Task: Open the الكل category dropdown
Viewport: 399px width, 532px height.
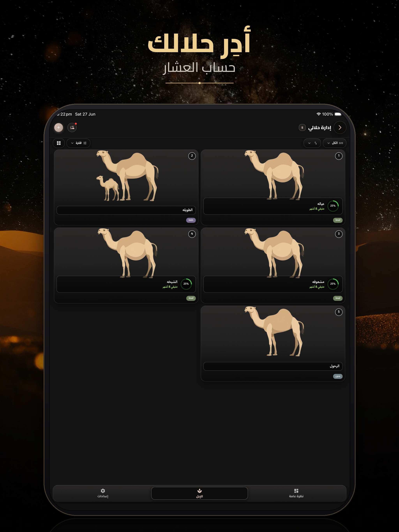Action: point(335,143)
